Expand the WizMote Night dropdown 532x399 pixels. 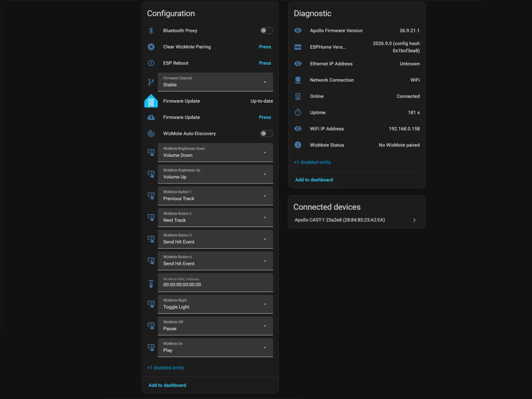pos(216,304)
